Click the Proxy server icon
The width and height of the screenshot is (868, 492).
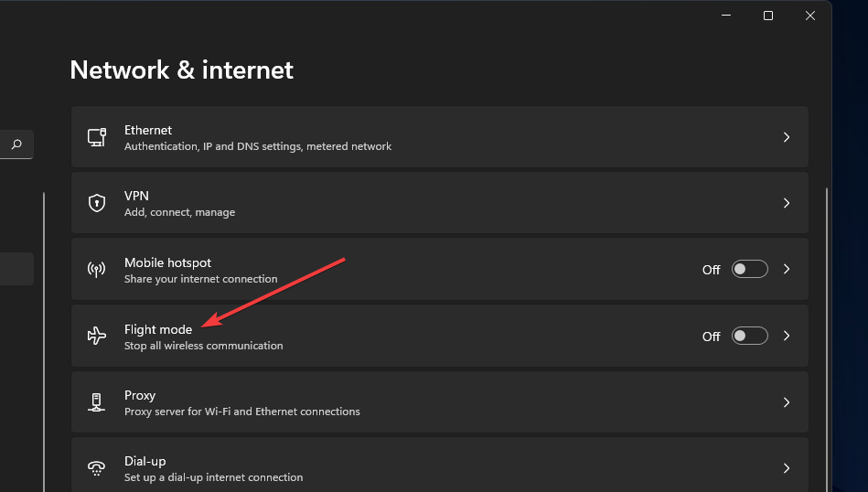pos(96,402)
